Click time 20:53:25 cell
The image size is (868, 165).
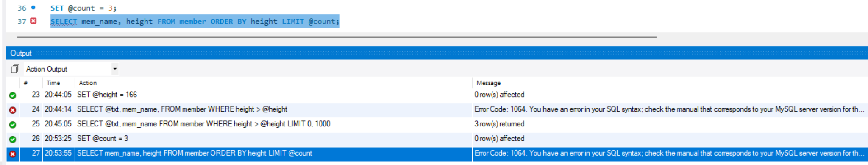58,138
